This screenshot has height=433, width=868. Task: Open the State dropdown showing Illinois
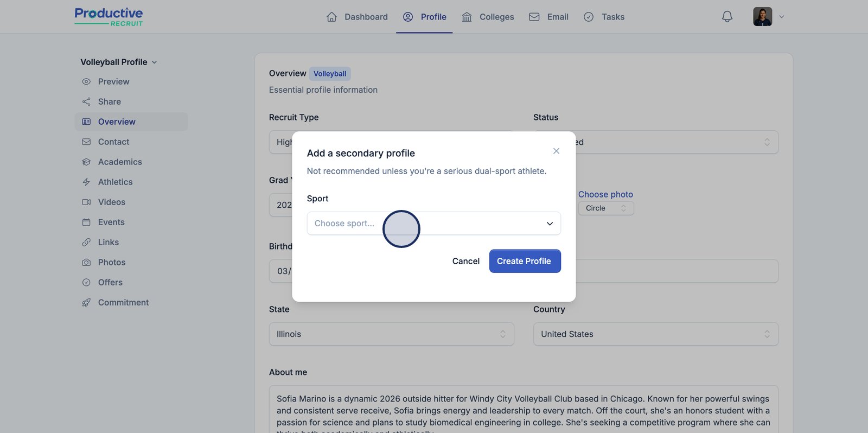pos(391,334)
